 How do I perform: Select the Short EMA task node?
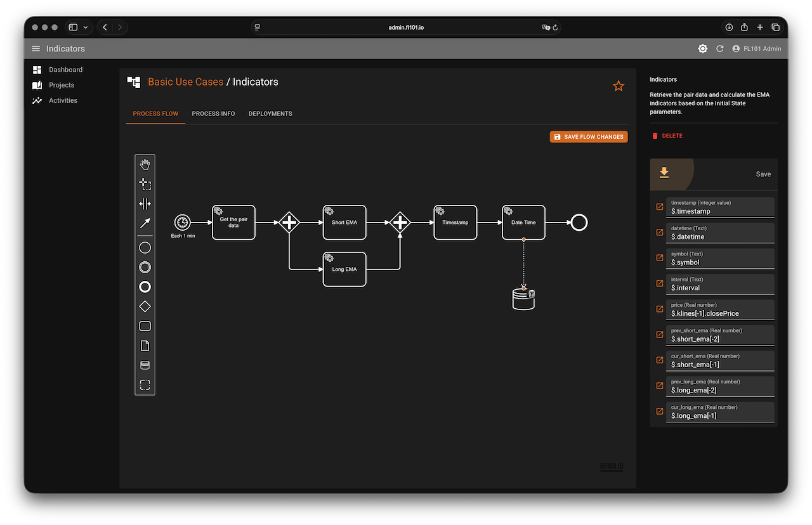pos(344,223)
